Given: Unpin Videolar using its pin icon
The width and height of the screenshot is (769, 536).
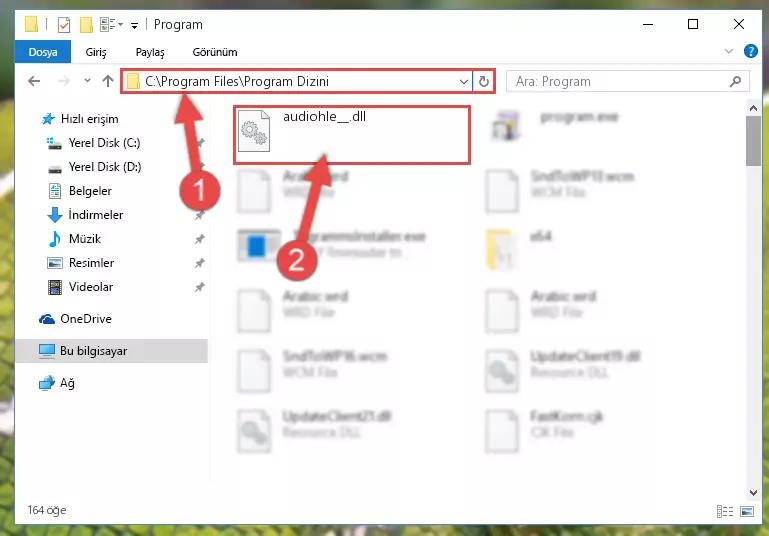Looking at the screenshot, I should [200, 287].
